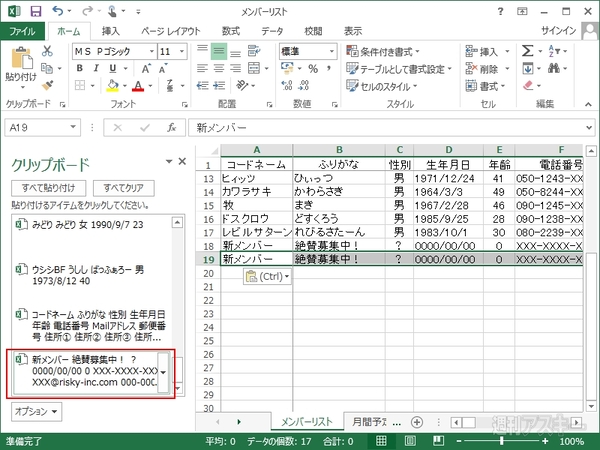This screenshot has height=450, width=600.
Task: Select the Format Painter brush
Action: (x=48, y=85)
